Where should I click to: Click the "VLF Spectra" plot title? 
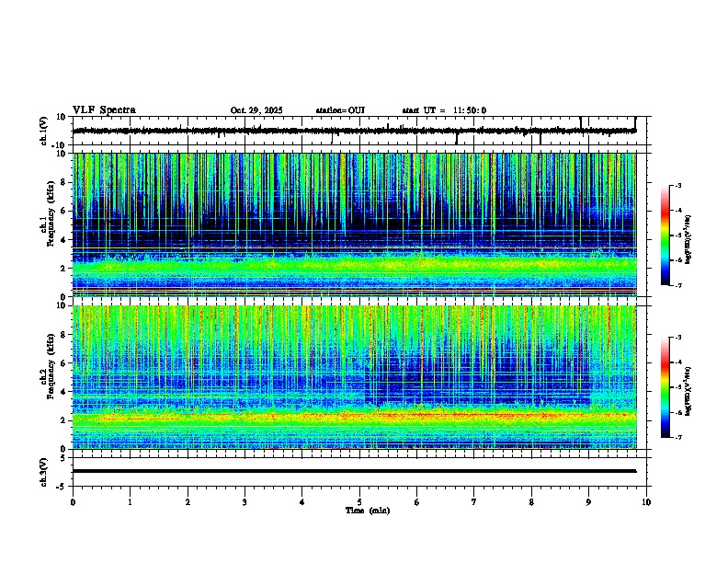click(x=104, y=110)
